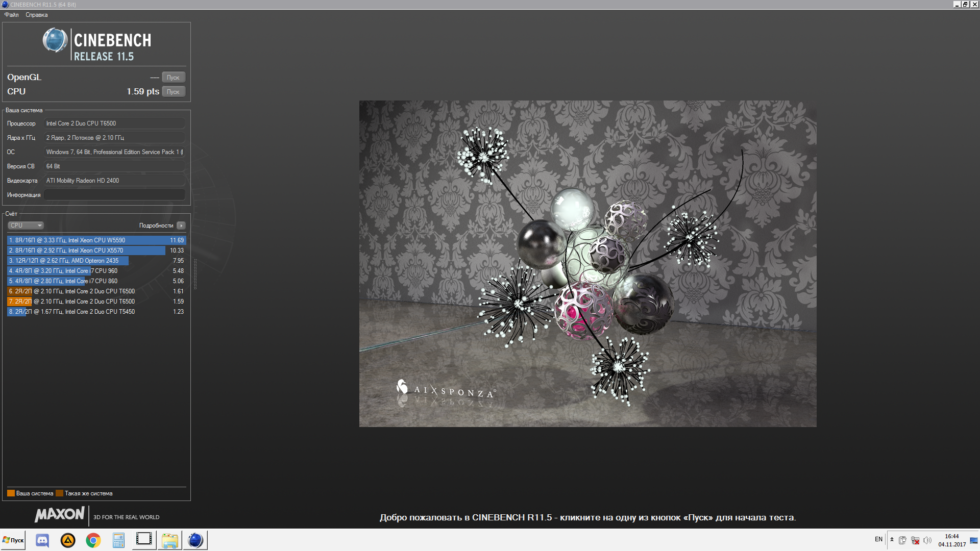Click the Такая же система brown legend swatch
The image size is (980, 551).
point(59,493)
